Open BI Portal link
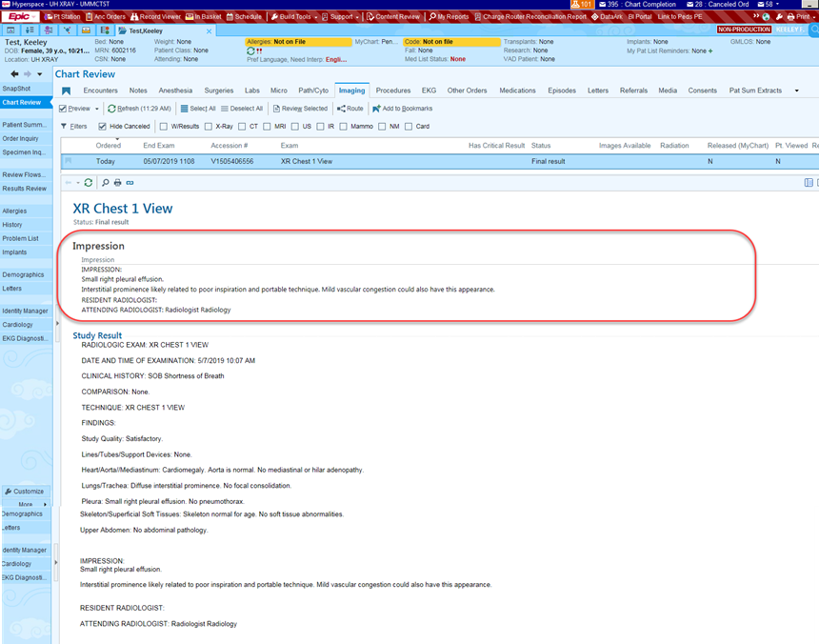 (x=640, y=17)
